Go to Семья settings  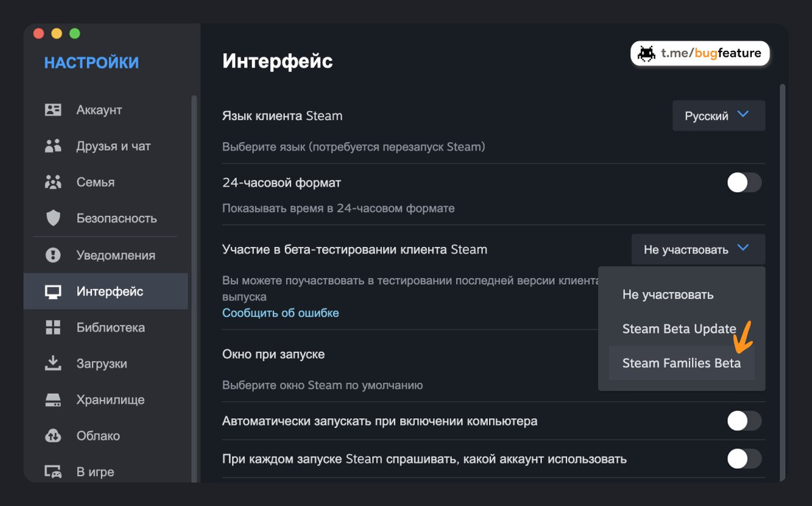coord(106,182)
